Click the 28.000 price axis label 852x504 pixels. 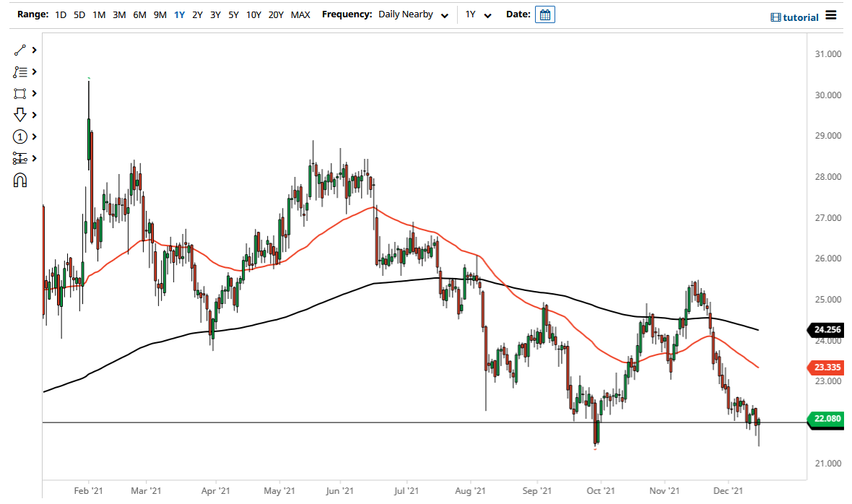(827, 176)
